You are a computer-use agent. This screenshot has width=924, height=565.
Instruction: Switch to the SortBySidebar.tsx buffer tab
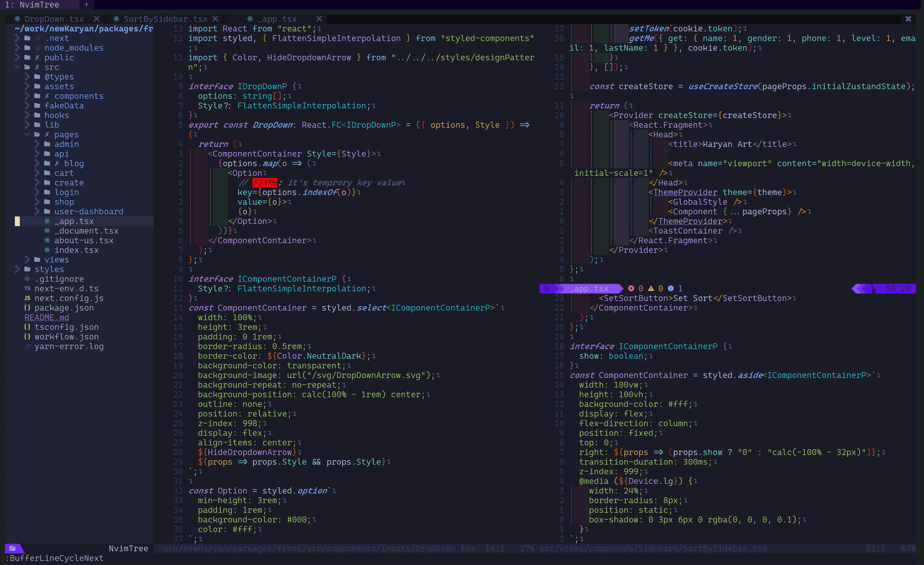click(165, 19)
